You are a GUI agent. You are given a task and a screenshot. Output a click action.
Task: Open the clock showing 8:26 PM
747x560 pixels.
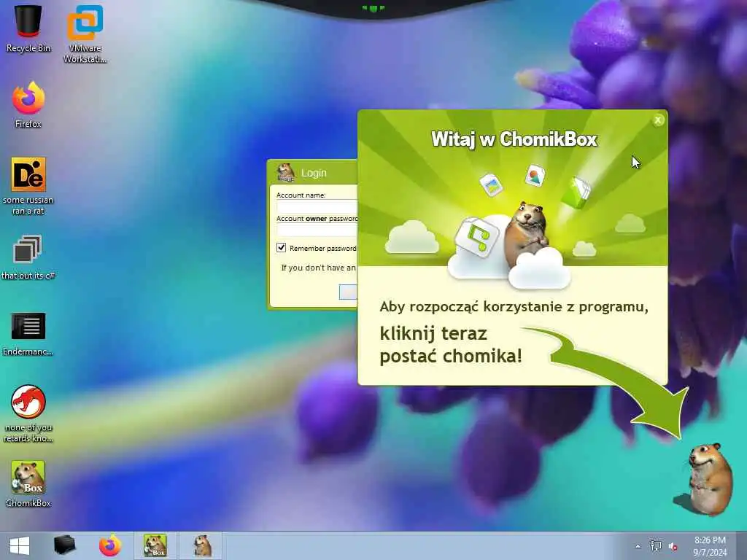click(710, 546)
